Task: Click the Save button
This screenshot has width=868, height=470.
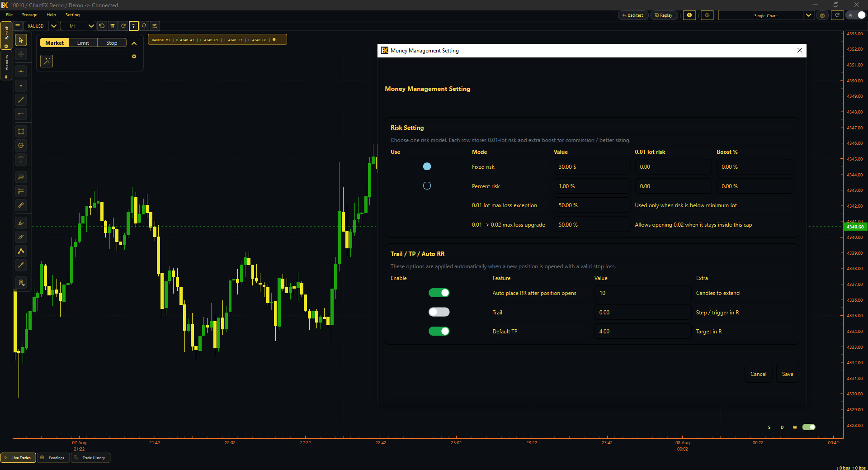Action: (x=788, y=374)
